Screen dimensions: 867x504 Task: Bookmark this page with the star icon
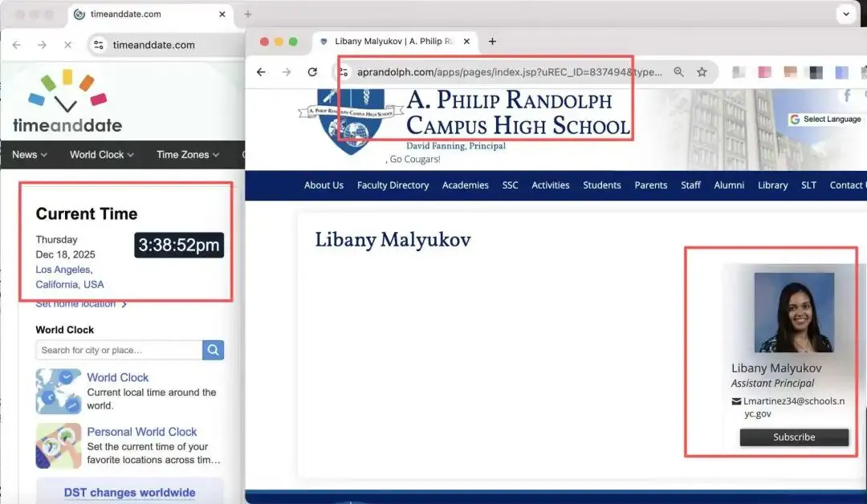click(x=702, y=72)
